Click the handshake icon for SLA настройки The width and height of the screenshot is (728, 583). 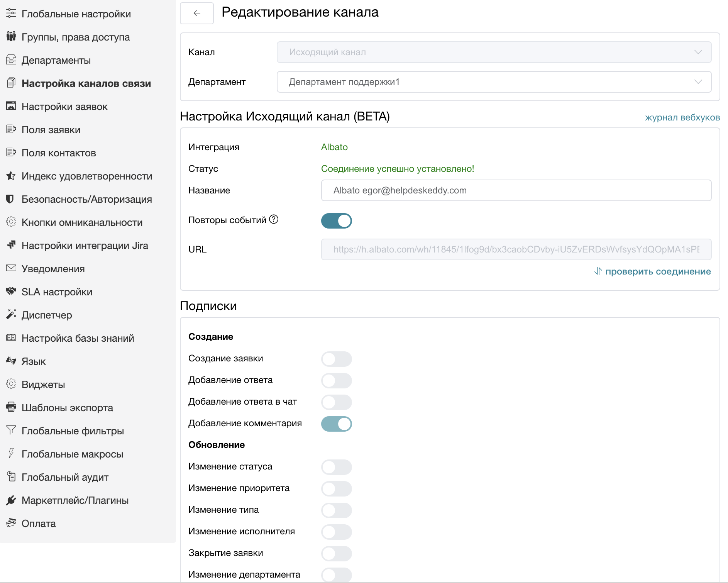[11, 291]
